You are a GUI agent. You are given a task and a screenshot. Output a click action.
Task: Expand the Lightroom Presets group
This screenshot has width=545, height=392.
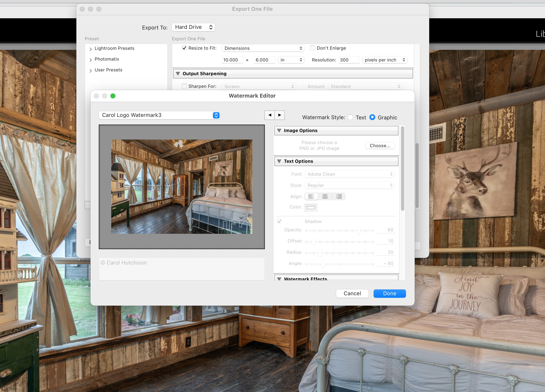pyautogui.click(x=91, y=49)
